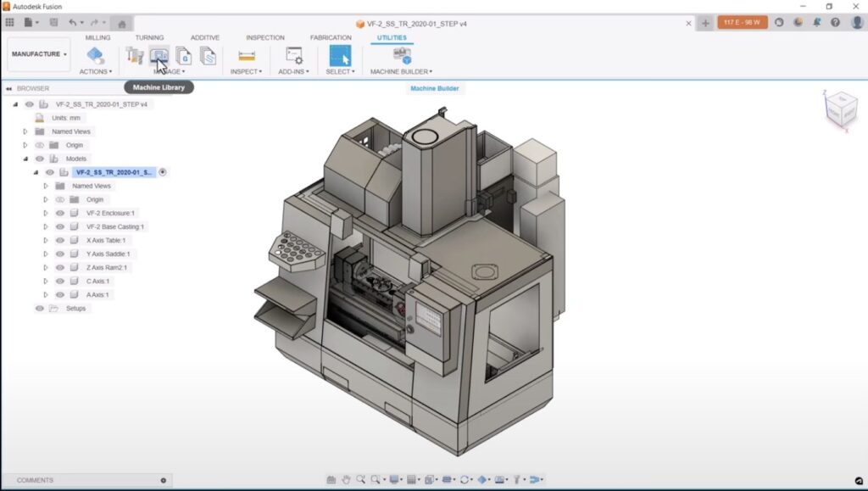Image resolution: width=868 pixels, height=491 pixels.
Task: Select the Measure tool under Inspect
Action: (246, 56)
